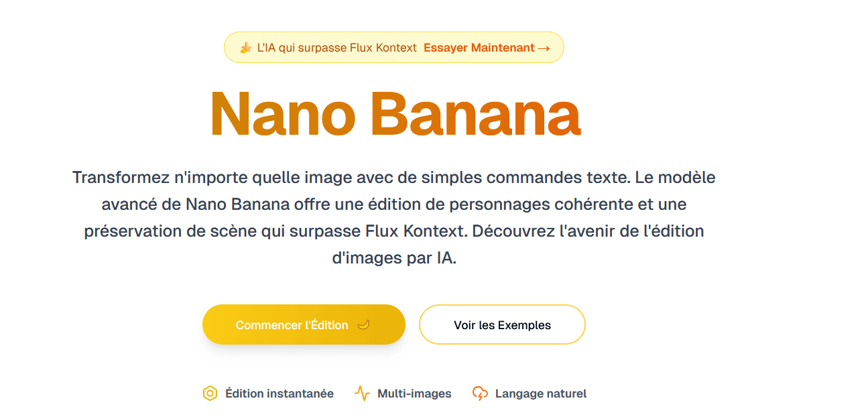Click the rounded border of Voir les Exemples
This screenshot has width=868, height=417.
point(501,307)
